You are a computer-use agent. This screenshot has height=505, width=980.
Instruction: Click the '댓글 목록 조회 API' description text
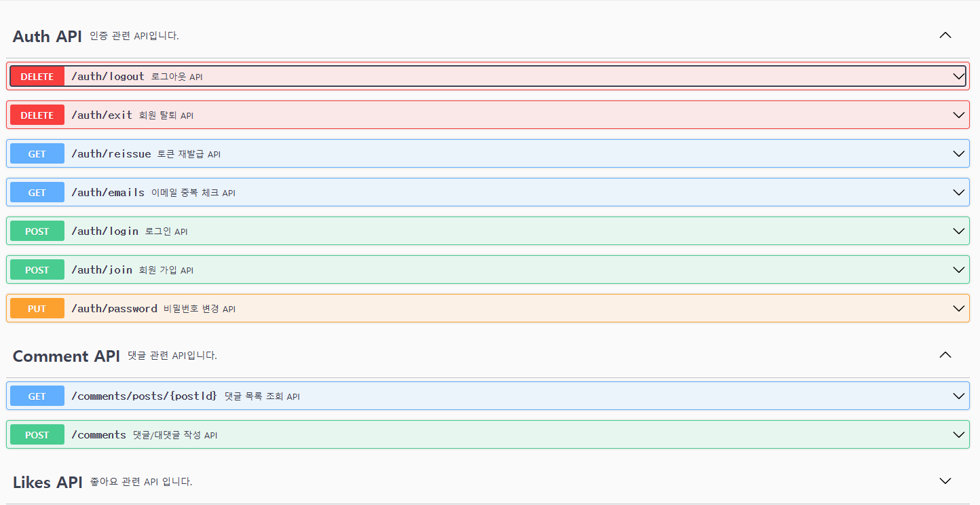click(x=262, y=397)
